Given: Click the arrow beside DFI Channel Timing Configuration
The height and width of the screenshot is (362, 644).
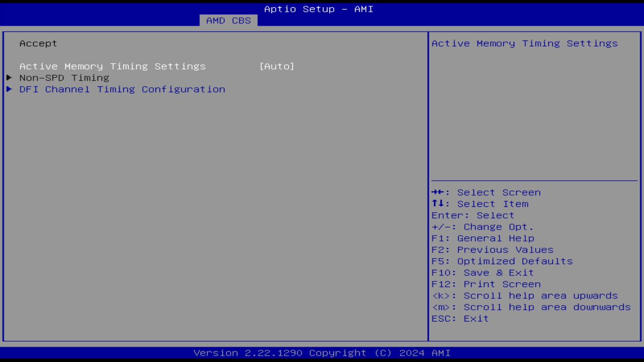Looking at the screenshot, I should (x=9, y=89).
